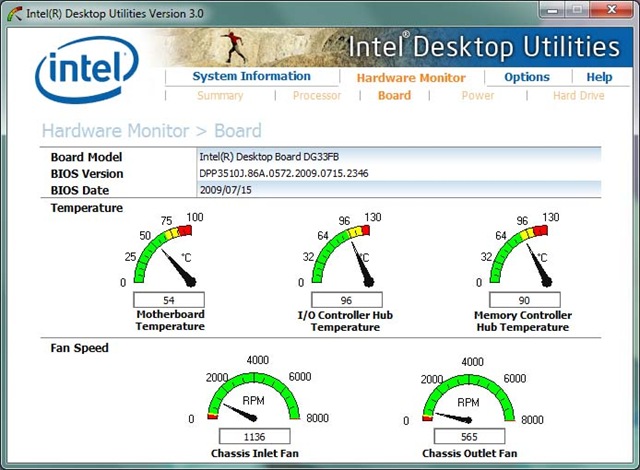Click the Motherboard Temperature gauge

click(x=168, y=254)
